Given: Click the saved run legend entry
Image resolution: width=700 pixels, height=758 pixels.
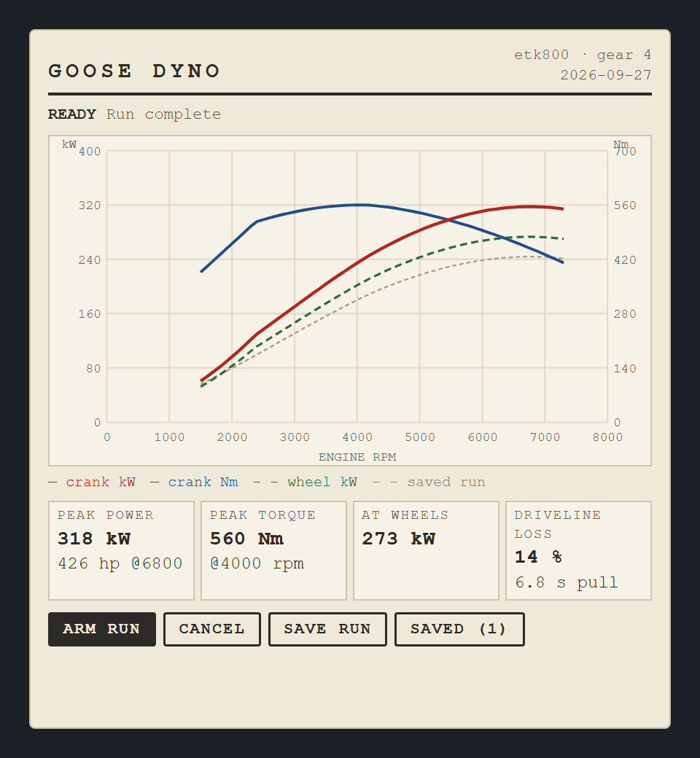Looking at the screenshot, I should (x=429, y=482).
